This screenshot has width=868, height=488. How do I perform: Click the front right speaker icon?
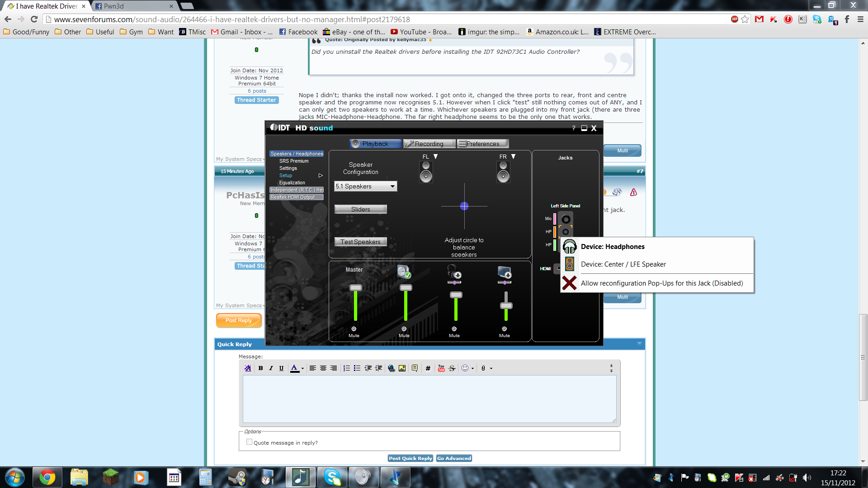[503, 172]
